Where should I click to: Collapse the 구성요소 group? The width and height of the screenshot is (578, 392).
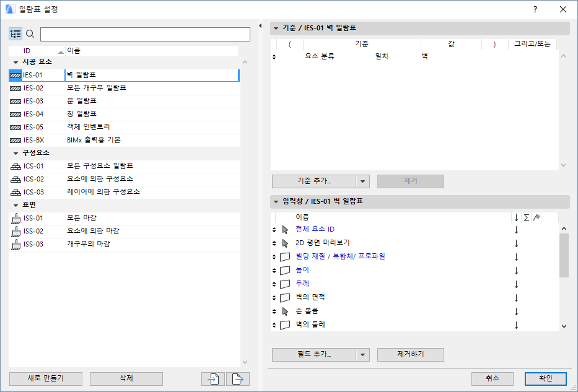tap(16, 153)
